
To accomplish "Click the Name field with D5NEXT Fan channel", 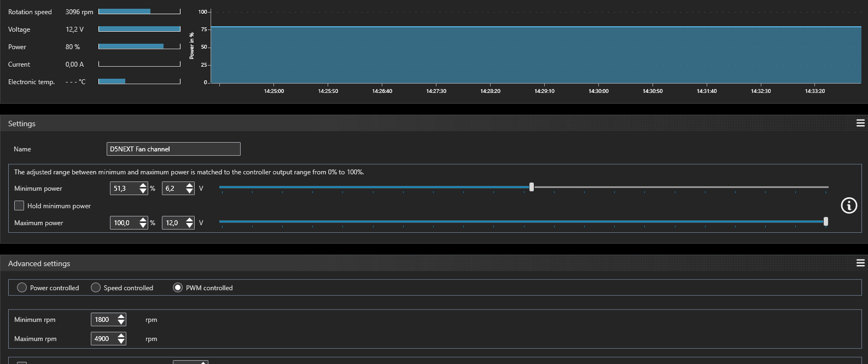I will [x=173, y=149].
